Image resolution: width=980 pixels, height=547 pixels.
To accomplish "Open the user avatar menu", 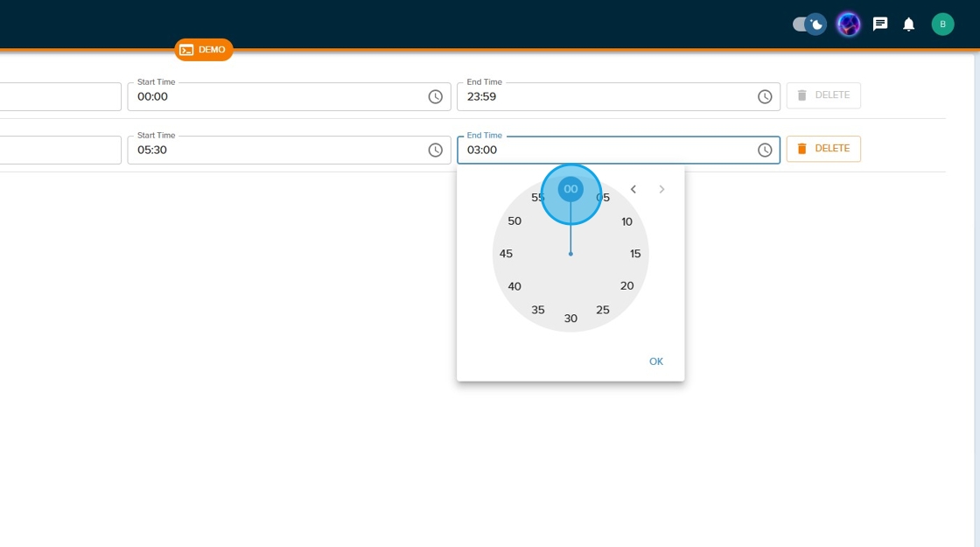I will point(942,25).
